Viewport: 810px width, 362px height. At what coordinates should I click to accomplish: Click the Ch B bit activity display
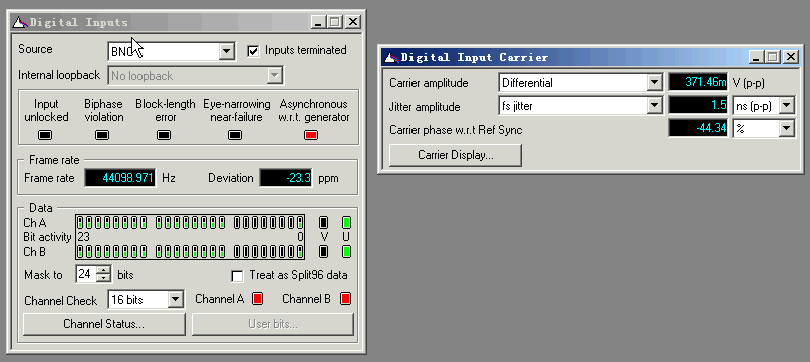click(x=190, y=252)
